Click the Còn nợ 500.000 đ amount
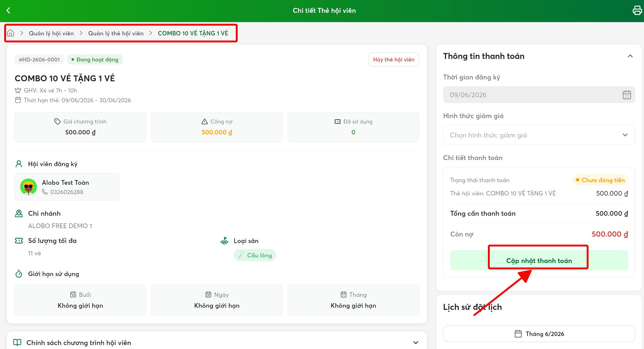 coord(610,234)
